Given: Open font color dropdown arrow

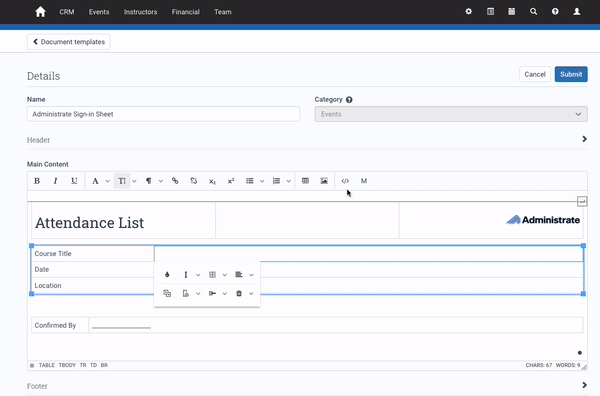Looking at the screenshot, I should point(108,181).
